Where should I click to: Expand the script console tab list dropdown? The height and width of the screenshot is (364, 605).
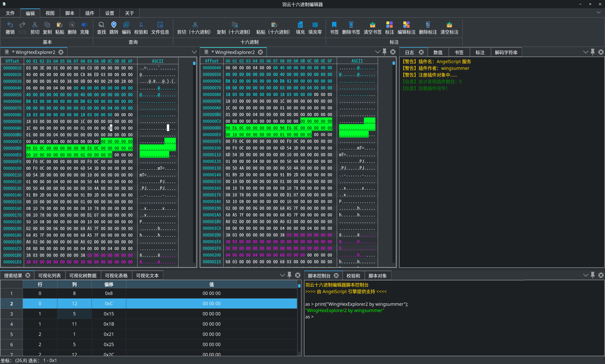click(x=585, y=275)
